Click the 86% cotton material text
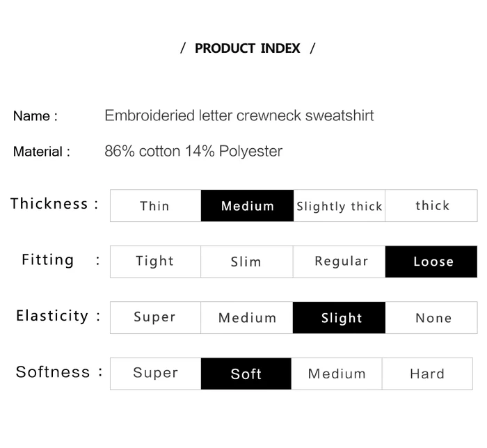Screen dimensions: 487x448 point(193,151)
